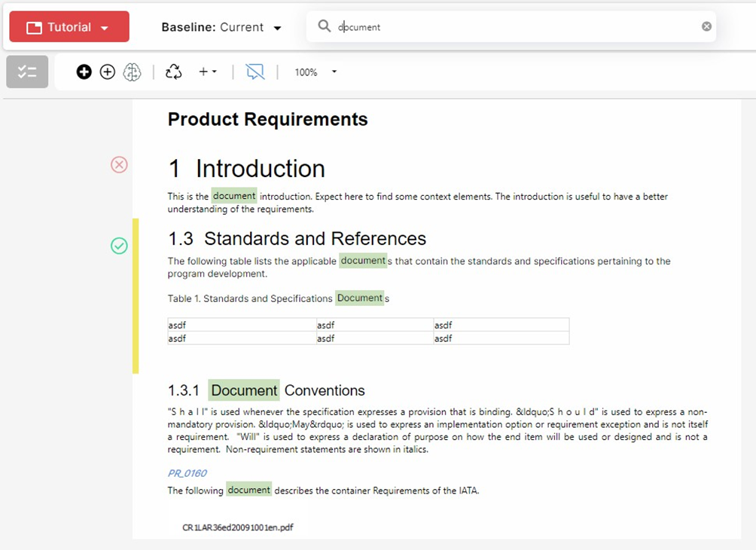Open the Baseline: Current dropdown
This screenshot has width=756, height=550.
tap(221, 27)
